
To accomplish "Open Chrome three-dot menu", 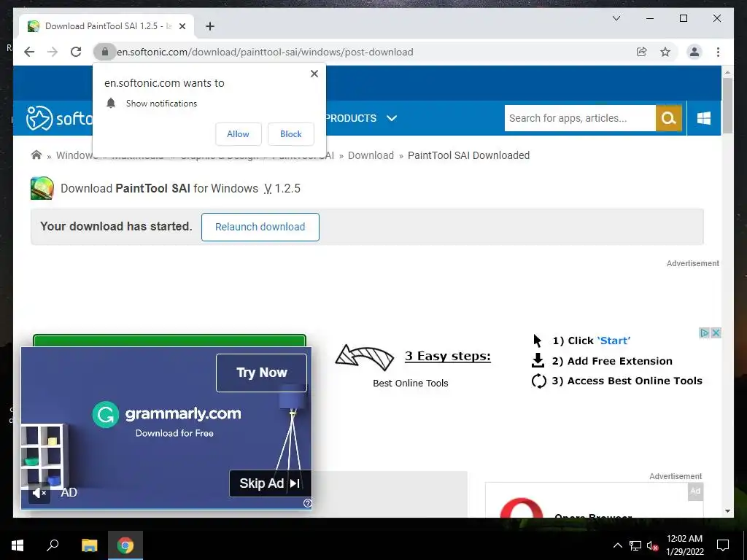I will point(718,52).
